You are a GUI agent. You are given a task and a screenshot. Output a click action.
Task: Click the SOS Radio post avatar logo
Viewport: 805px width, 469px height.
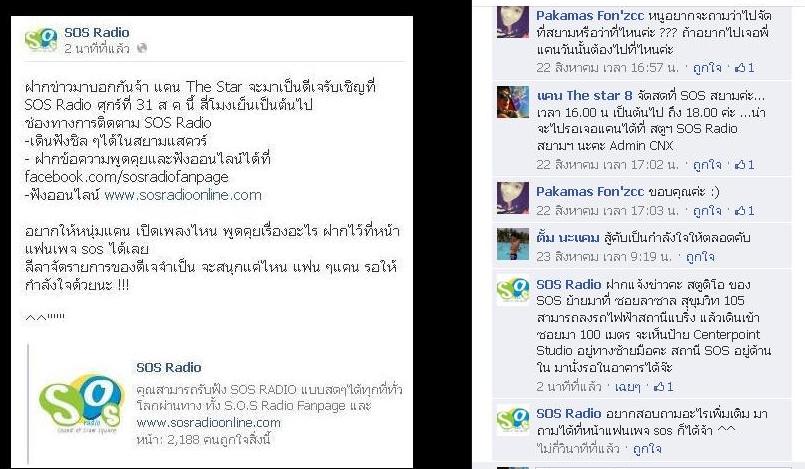click(x=41, y=40)
